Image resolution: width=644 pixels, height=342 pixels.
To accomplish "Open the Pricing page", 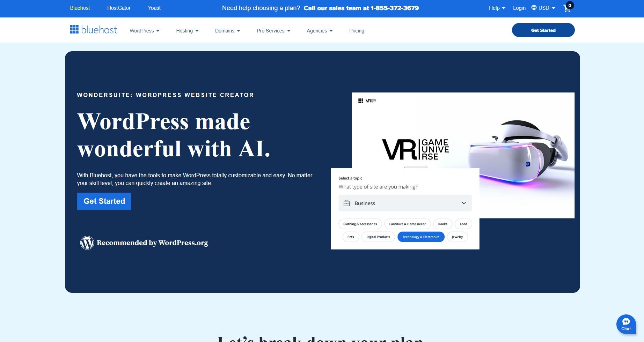I will point(357,31).
